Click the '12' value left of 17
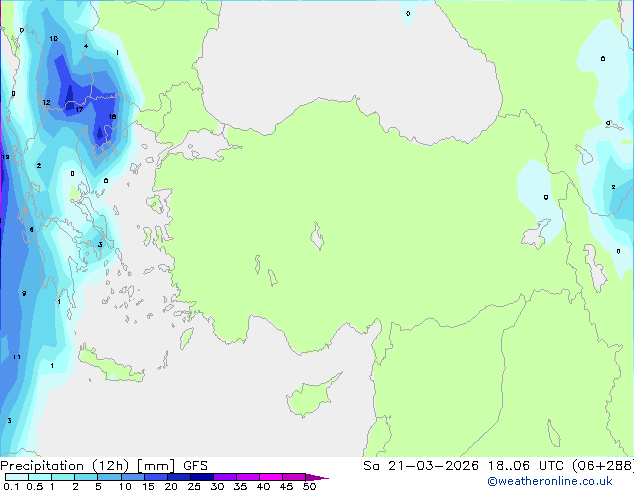634x490 pixels. pyautogui.click(x=46, y=102)
